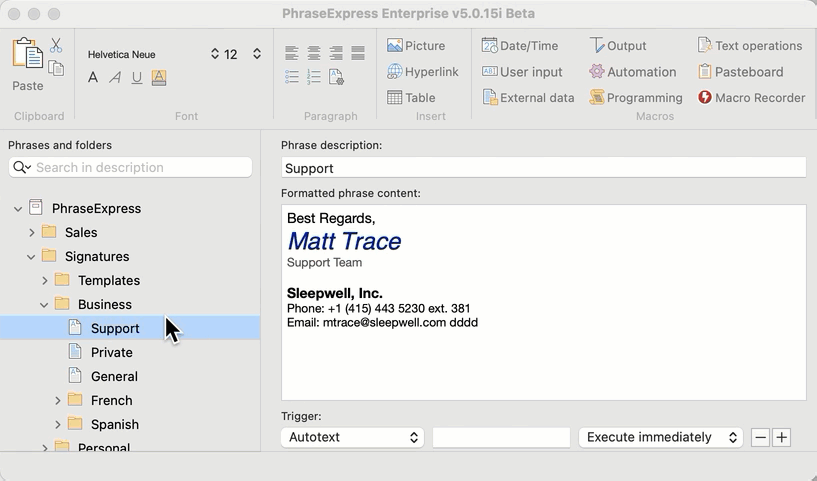The image size is (817, 481).
Task: Align text right
Action: coord(336,53)
